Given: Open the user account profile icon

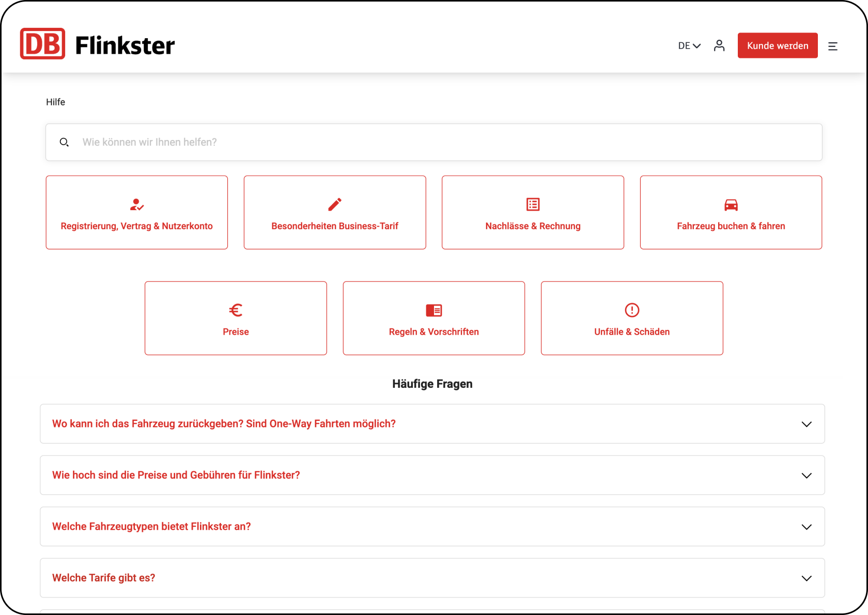Looking at the screenshot, I should [719, 46].
